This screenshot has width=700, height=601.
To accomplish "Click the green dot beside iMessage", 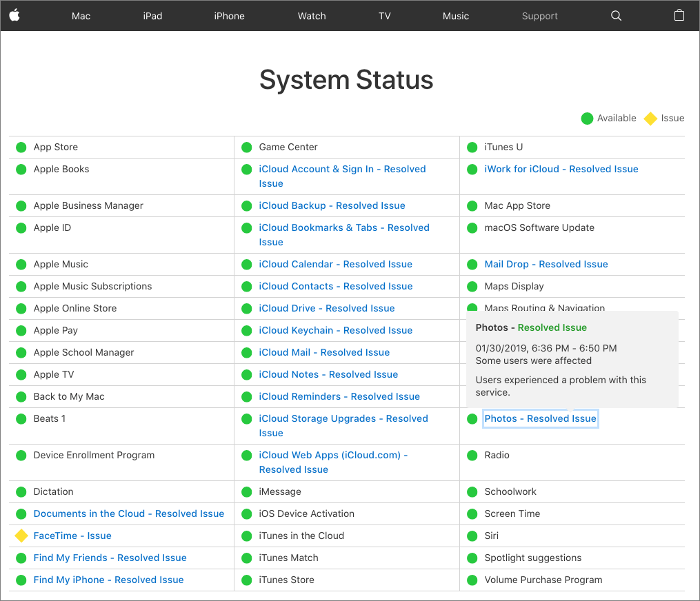I will coord(246,491).
